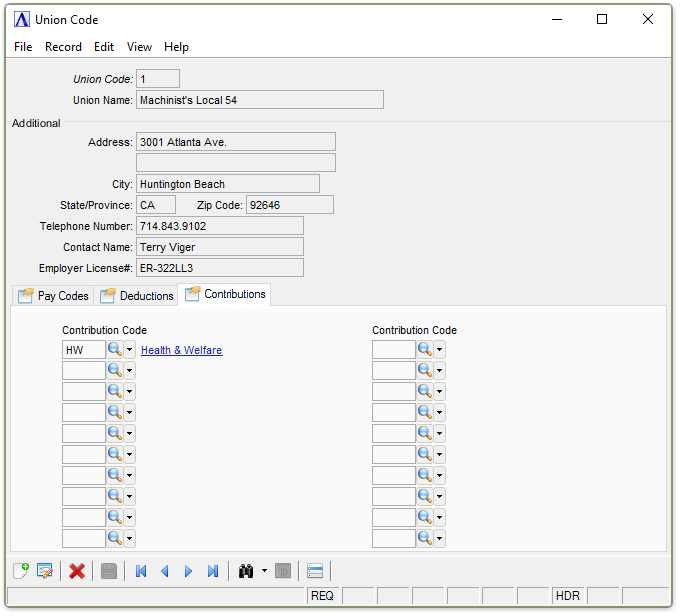The image size is (681, 616).
Task: Open lookup magnifier beside the HW code
Action: pyautogui.click(x=115, y=349)
